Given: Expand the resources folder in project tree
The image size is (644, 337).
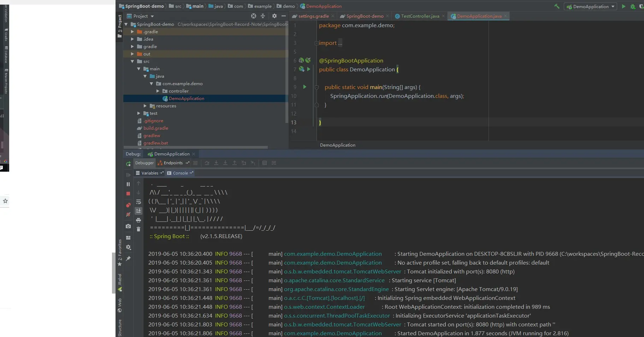Looking at the screenshot, I should (145, 106).
